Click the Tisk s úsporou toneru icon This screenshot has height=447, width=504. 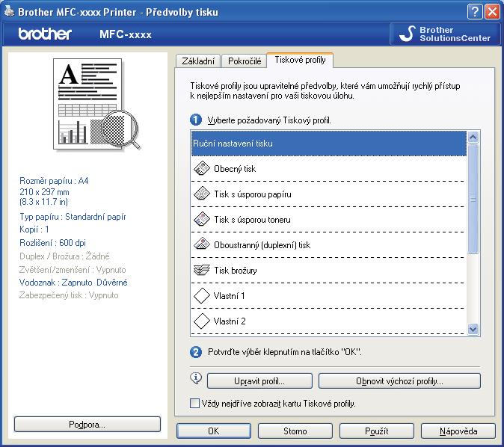point(202,219)
